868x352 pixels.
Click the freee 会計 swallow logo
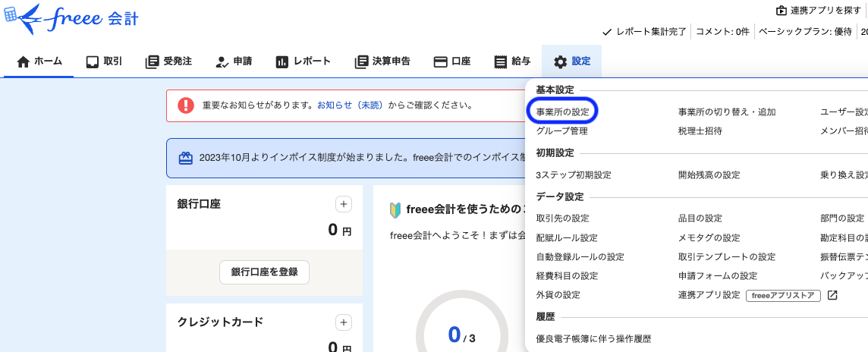point(71,20)
